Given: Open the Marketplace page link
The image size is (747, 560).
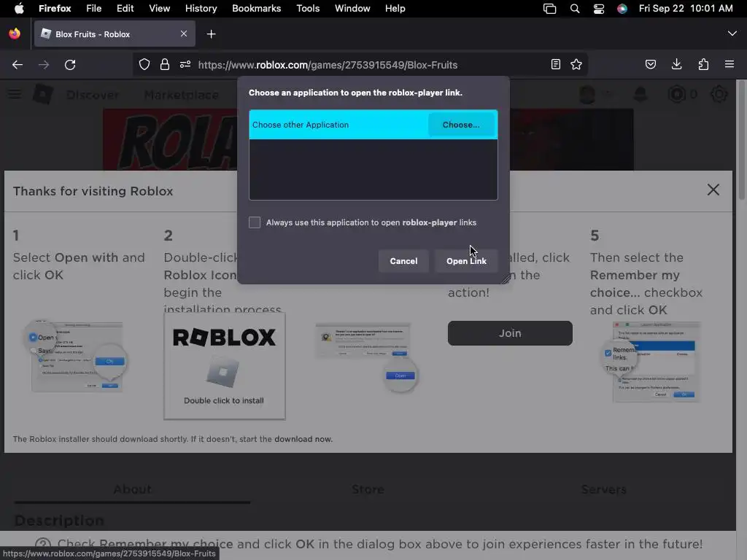Looking at the screenshot, I should 181,95.
